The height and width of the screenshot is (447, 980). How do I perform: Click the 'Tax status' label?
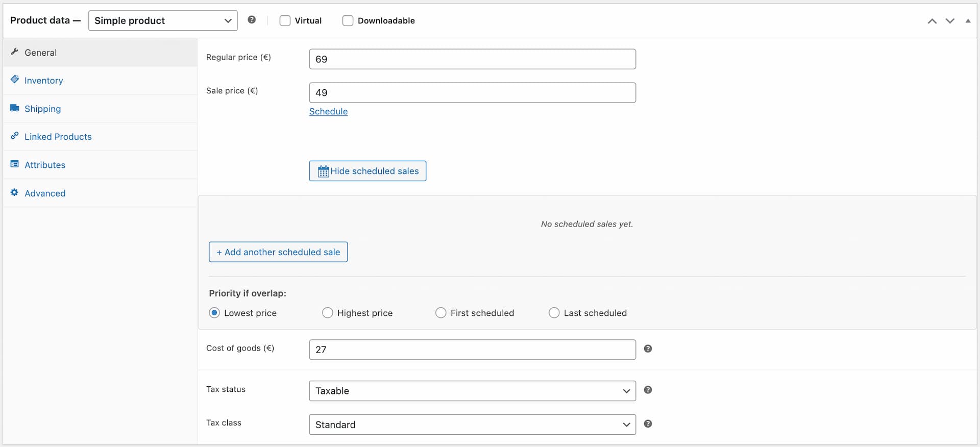(226, 389)
